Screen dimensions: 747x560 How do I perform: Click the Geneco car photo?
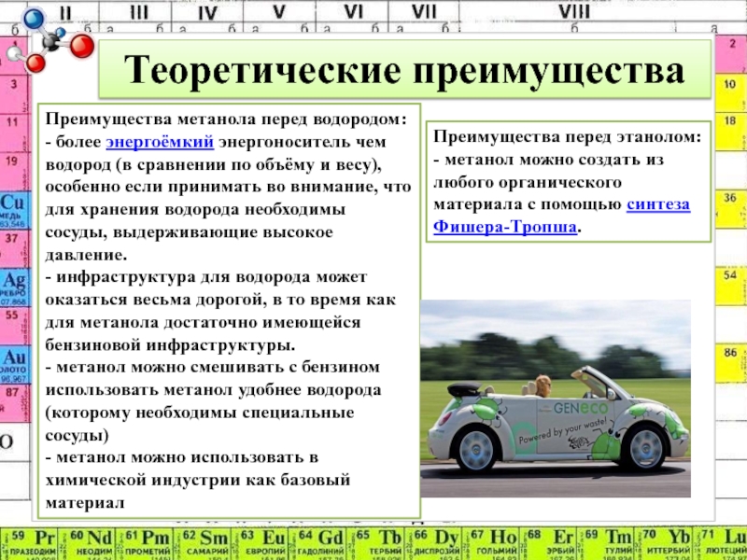(555, 385)
